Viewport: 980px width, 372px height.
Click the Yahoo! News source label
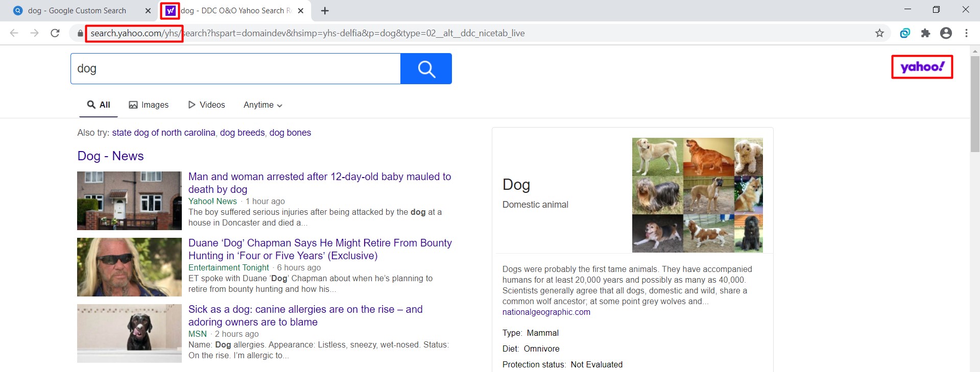point(212,202)
